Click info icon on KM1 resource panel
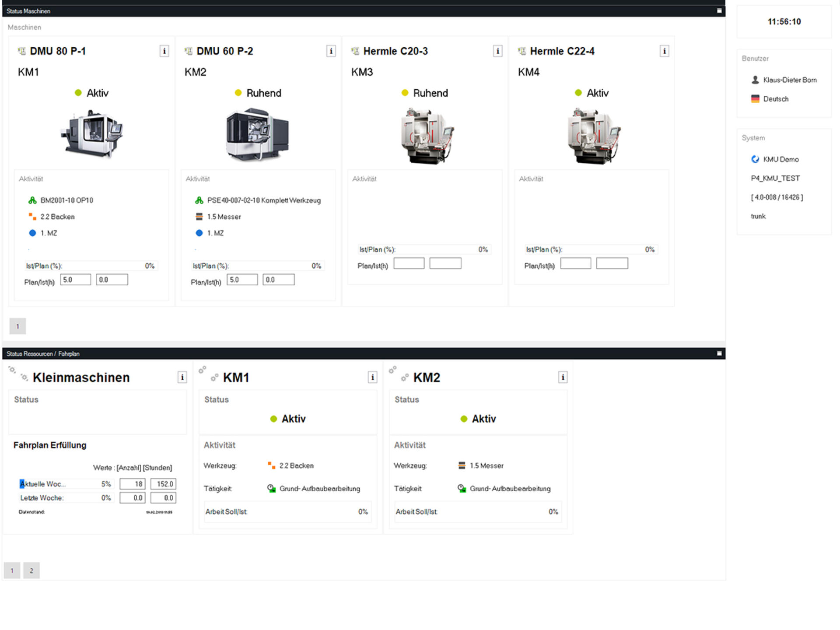This screenshot has width=840, height=630. point(372,377)
